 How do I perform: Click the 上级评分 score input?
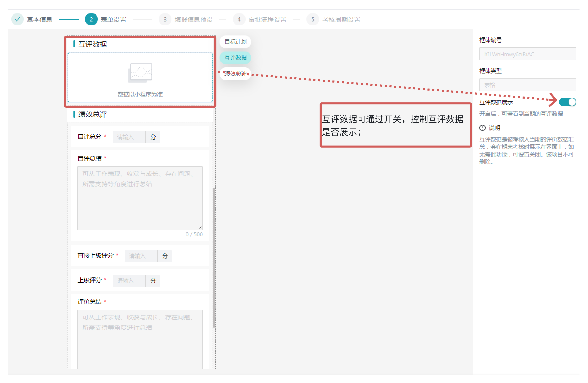coord(129,281)
